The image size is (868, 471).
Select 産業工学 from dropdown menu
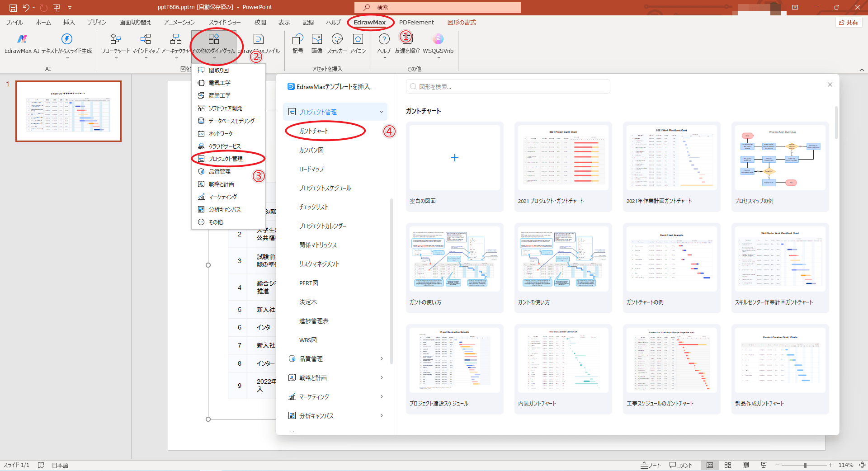click(x=228, y=95)
